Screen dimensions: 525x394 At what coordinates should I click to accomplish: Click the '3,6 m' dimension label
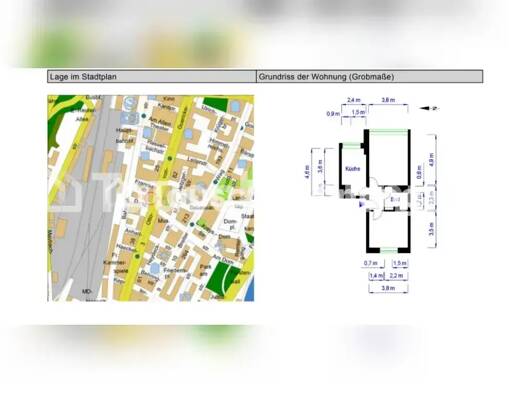321,166
